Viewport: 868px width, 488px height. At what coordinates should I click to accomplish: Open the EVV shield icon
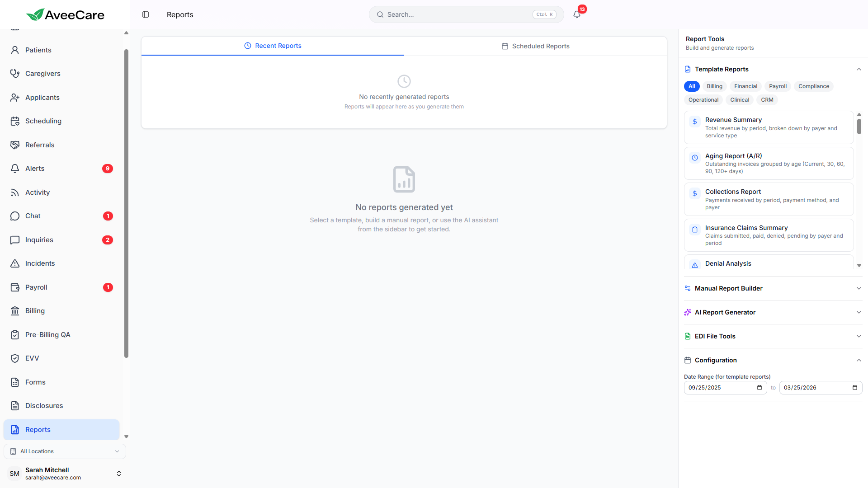pyautogui.click(x=15, y=358)
